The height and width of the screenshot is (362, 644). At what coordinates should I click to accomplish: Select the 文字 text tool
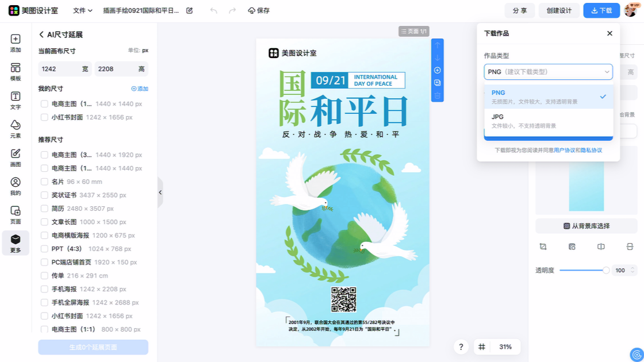click(x=16, y=101)
